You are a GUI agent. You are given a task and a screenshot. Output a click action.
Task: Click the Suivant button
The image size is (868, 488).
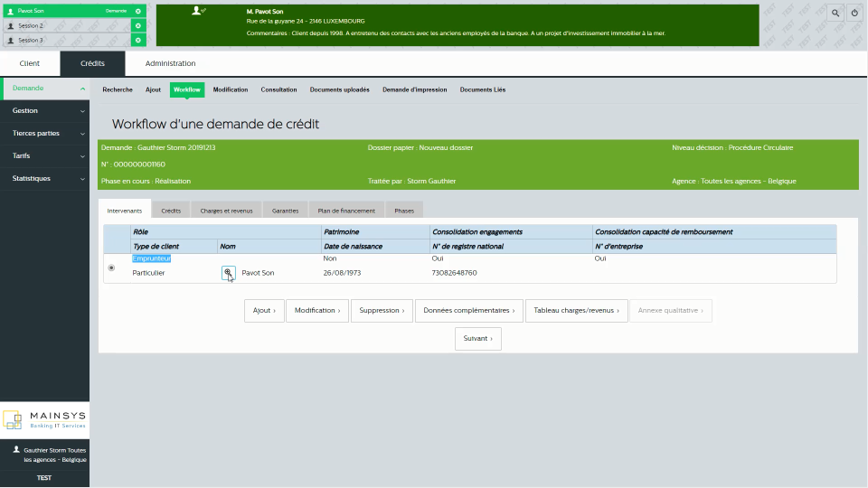(x=477, y=339)
